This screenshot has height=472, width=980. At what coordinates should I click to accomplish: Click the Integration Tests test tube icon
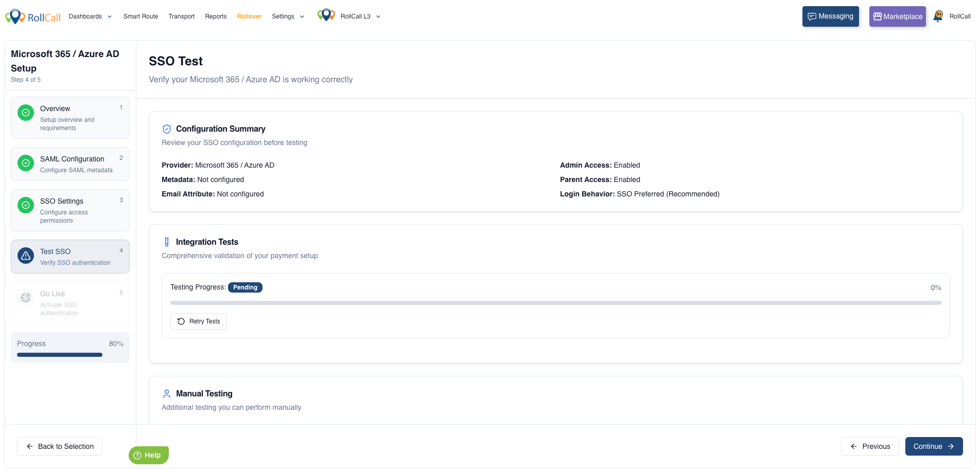tap(167, 242)
